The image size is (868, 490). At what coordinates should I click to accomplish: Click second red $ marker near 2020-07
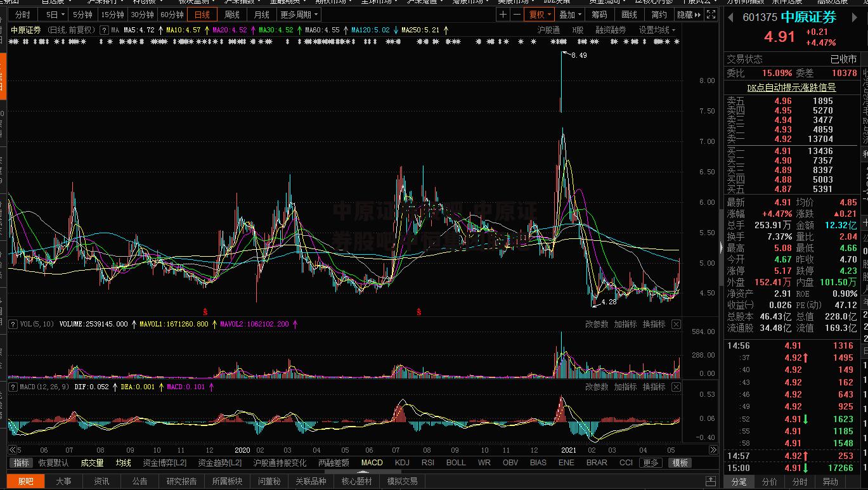(x=418, y=312)
